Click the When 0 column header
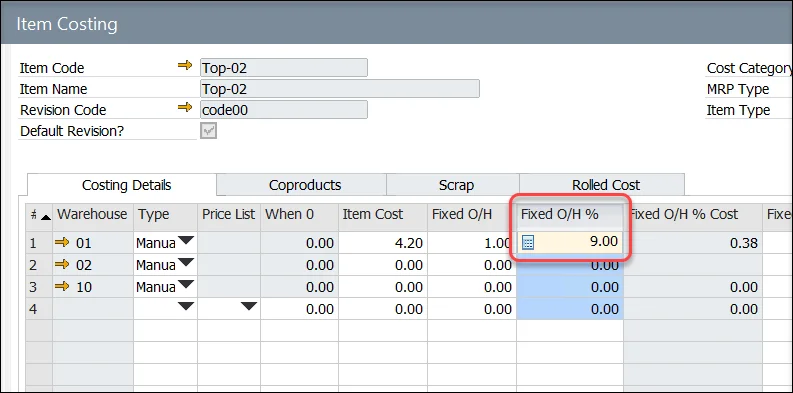 pyautogui.click(x=299, y=214)
